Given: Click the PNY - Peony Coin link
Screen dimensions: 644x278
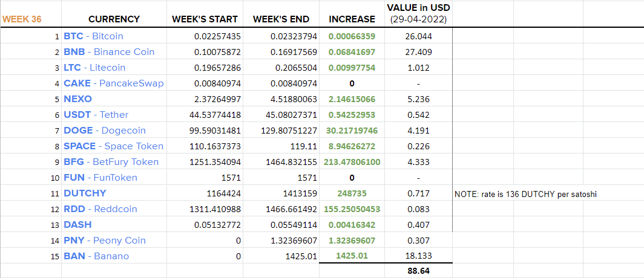Looking at the screenshot, I should tap(105, 241).
